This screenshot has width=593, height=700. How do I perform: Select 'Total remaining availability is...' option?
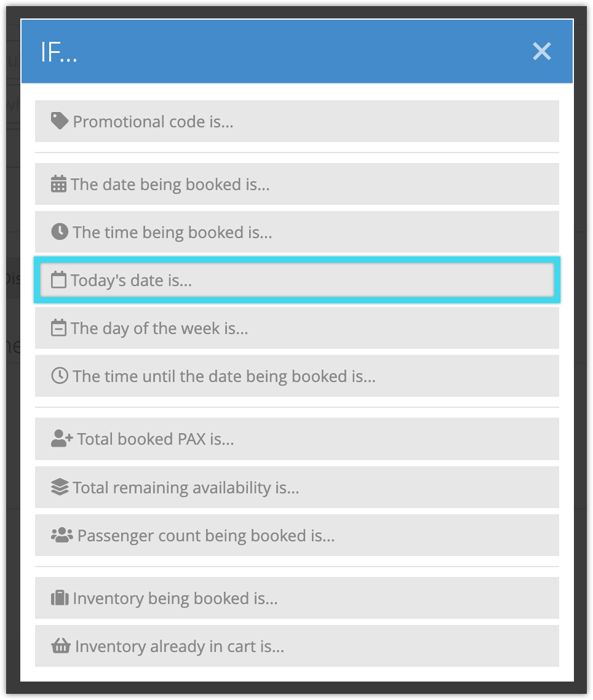coord(297,487)
